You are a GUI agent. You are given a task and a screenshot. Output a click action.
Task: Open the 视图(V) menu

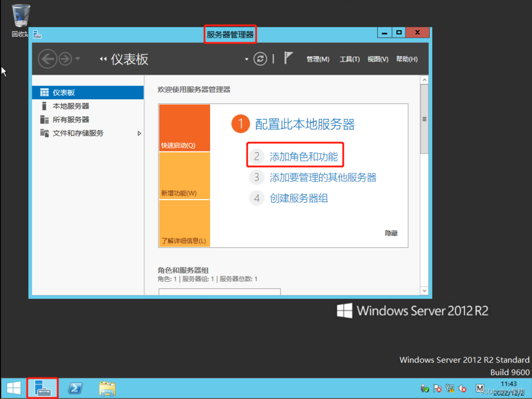pyautogui.click(x=378, y=59)
